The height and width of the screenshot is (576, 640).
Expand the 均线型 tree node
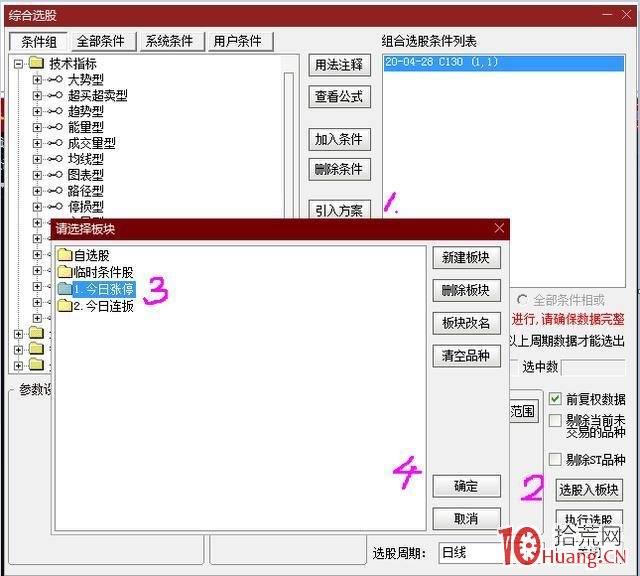click(x=37, y=159)
